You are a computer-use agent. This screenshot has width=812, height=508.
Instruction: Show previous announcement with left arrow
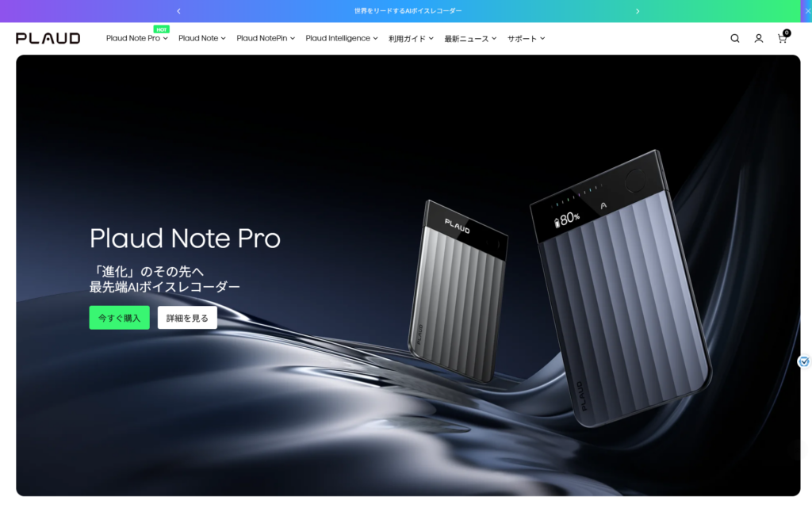click(x=178, y=11)
